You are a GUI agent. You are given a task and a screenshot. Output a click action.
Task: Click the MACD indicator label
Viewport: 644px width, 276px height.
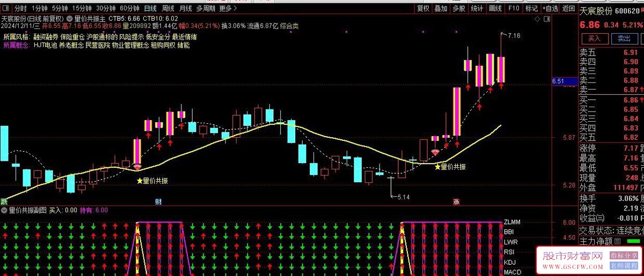coord(512,272)
